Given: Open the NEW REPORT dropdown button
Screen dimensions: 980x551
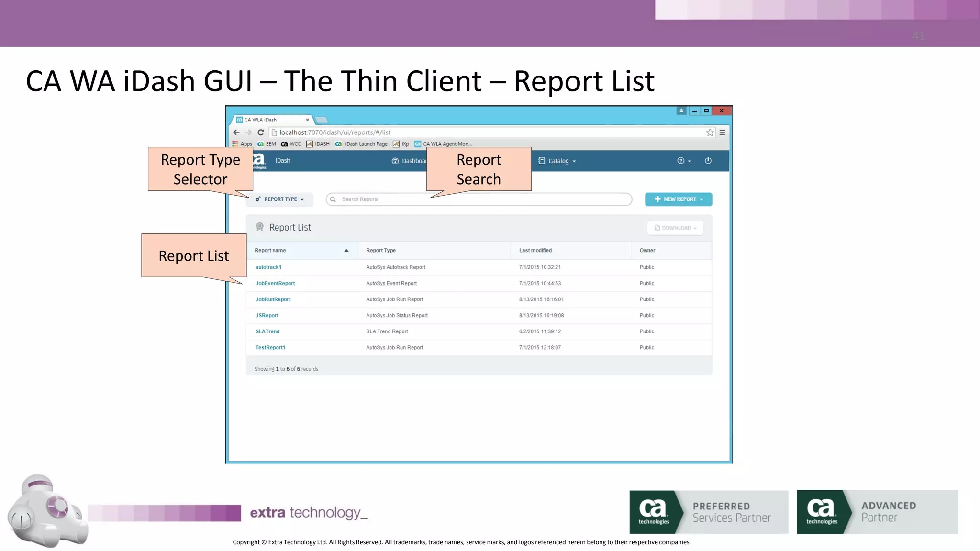Looking at the screenshot, I should tap(679, 199).
